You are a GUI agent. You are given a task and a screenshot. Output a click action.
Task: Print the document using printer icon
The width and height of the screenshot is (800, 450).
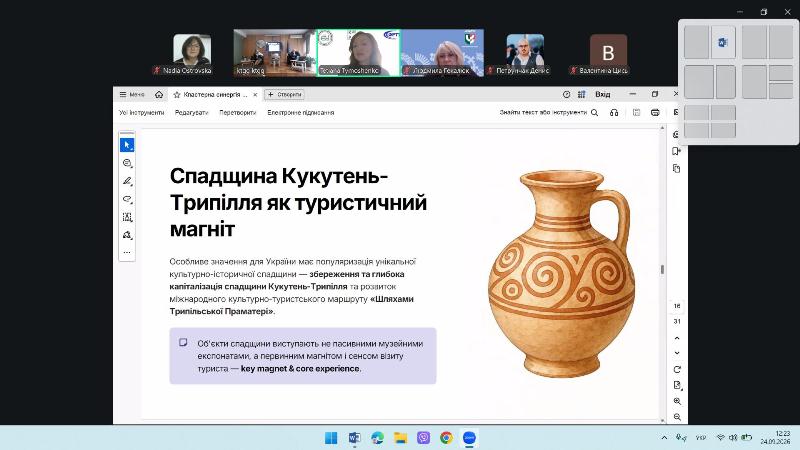[655, 113]
